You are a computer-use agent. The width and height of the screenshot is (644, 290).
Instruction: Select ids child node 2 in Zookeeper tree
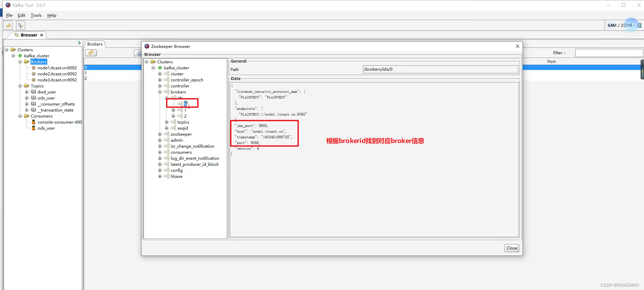pos(185,116)
